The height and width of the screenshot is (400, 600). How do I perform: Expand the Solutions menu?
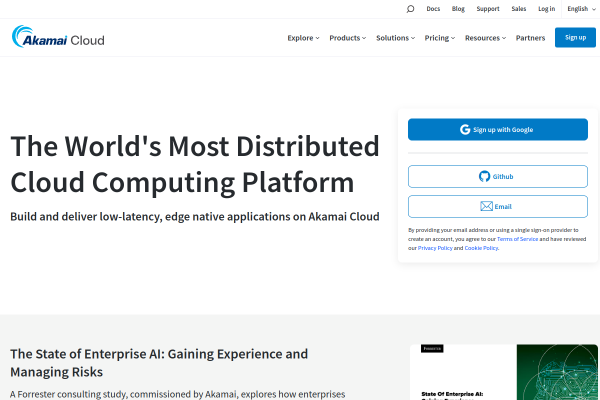pos(395,38)
